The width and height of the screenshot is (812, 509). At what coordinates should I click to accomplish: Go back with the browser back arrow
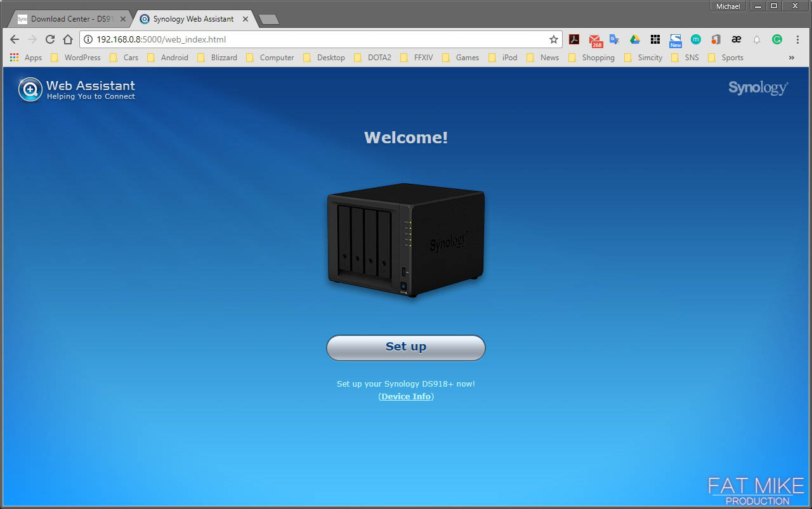click(x=15, y=39)
